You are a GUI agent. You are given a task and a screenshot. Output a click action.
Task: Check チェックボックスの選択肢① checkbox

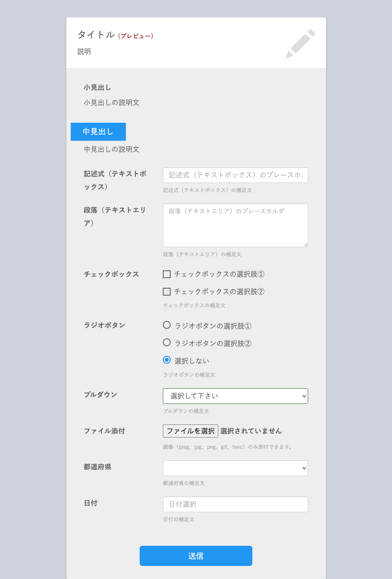pos(166,274)
